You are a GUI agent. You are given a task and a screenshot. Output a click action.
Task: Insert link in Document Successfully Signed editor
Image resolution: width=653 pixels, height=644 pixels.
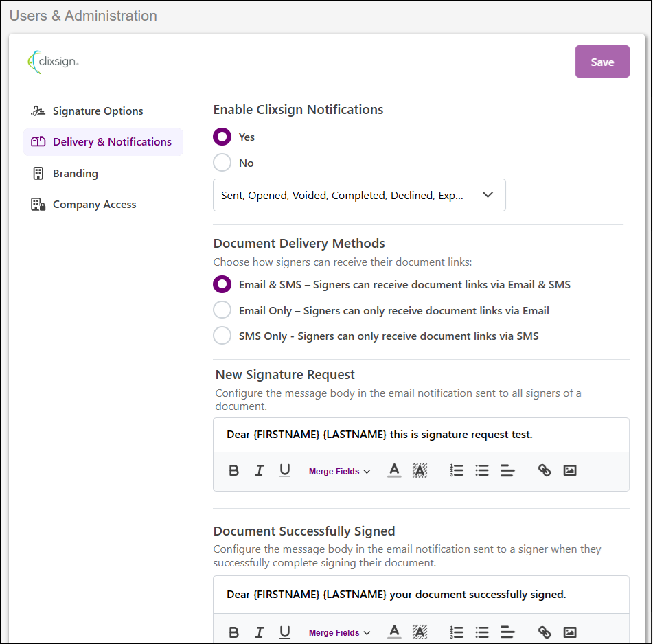pyautogui.click(x=545, y=632)
